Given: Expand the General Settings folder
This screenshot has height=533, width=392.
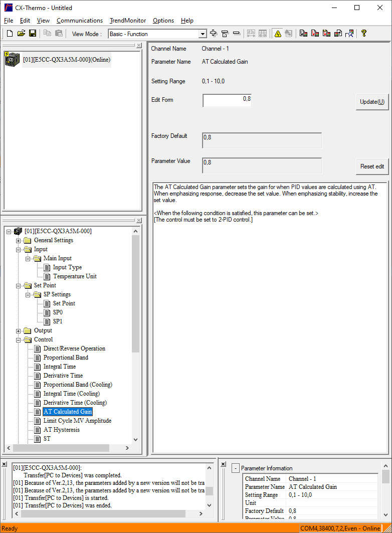Looking at the screenshot, I should coord(19,241).
